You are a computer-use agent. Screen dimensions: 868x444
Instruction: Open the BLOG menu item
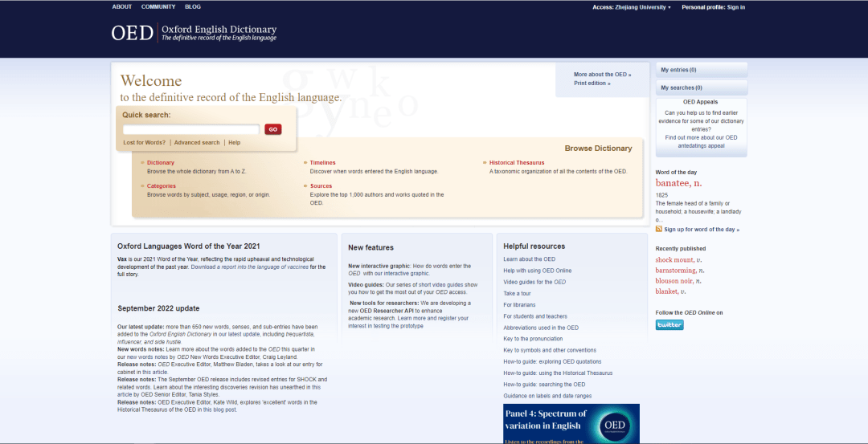(x=193, y=6)
